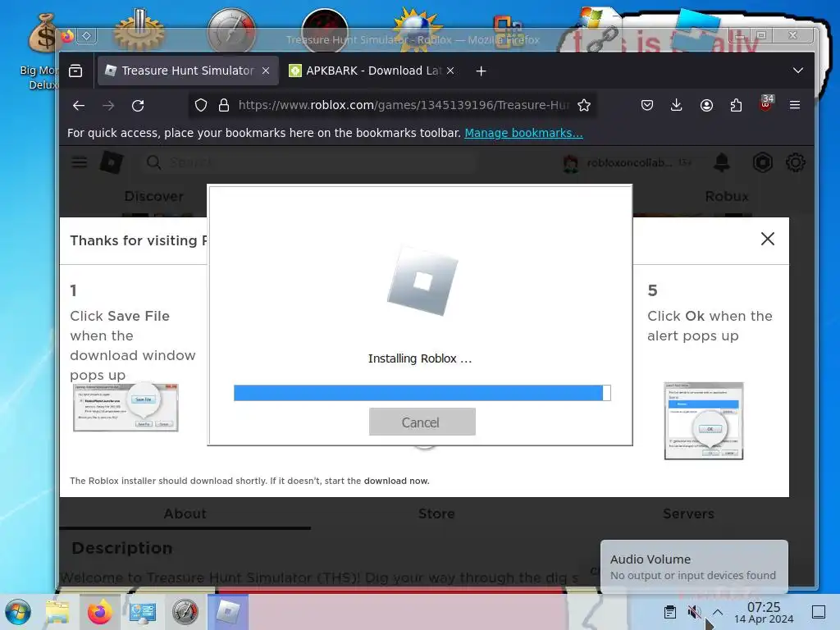
Task: Close the Thanks for visiting dialog
Action: [768, 239]
